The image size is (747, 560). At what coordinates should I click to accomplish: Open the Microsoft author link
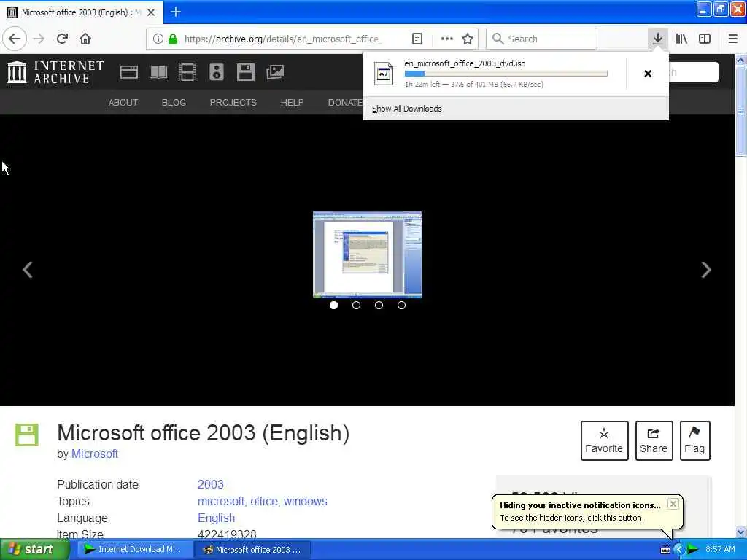(95, 454)
